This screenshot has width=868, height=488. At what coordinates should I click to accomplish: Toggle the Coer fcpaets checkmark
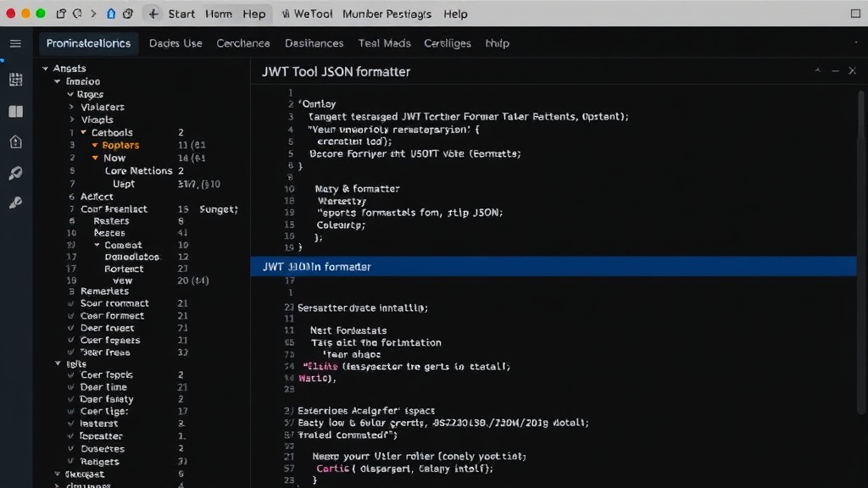tap(71, 341)
